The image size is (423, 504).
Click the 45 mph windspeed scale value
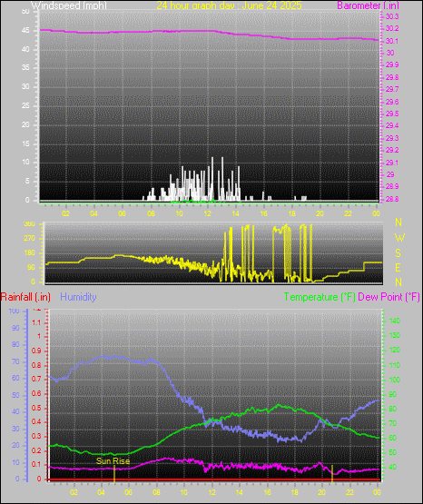(25, 31)
